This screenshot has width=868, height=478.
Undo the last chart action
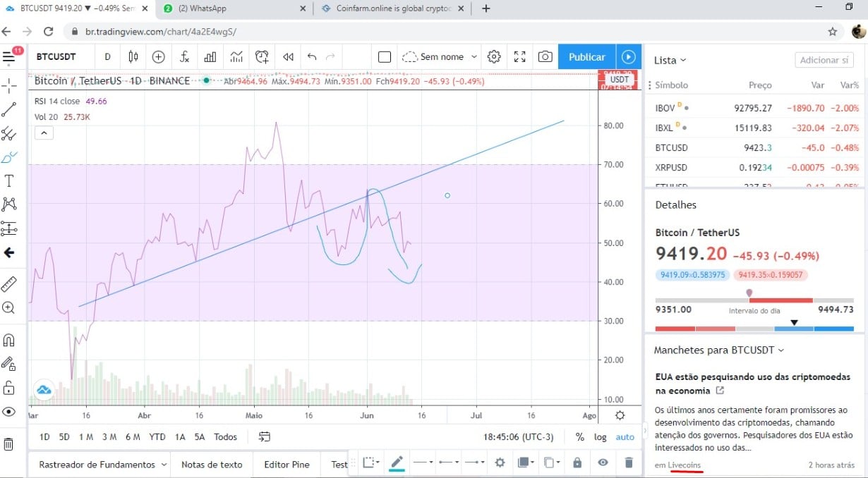pyautogui.click(x=312, y=57)
